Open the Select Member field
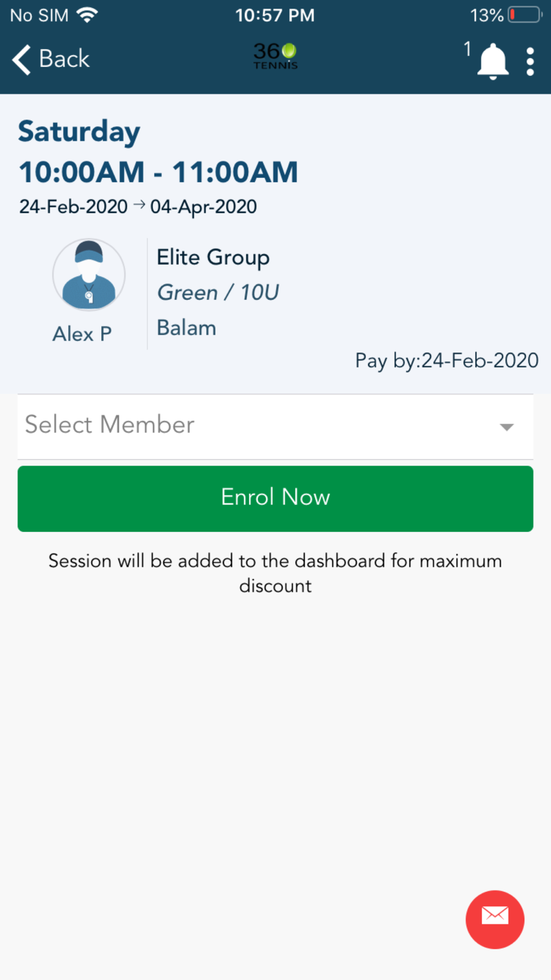The image size is (551, 980). tap(275, 427)
